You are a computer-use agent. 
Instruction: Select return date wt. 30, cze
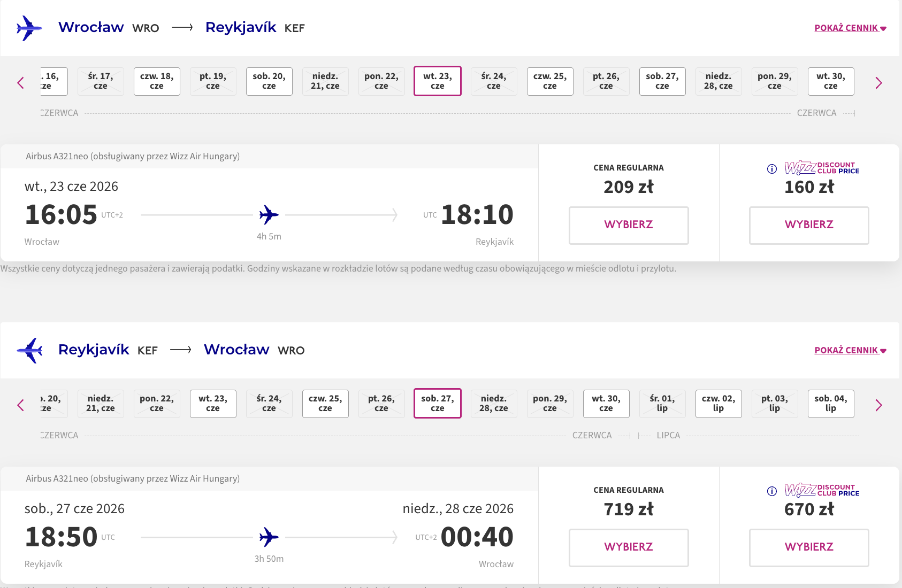(x=606, y=404)
